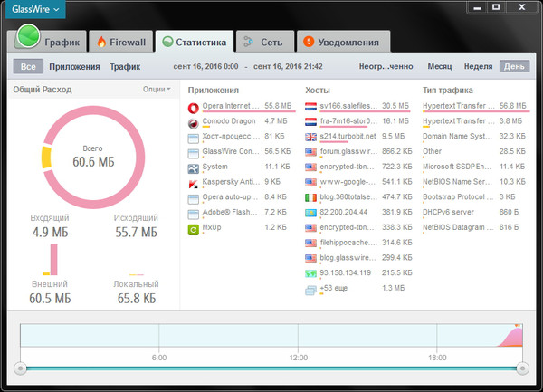Click the map icon beside 93.158.134.119
The height and width of the screenshot is (392, 543).
point(310,273)
